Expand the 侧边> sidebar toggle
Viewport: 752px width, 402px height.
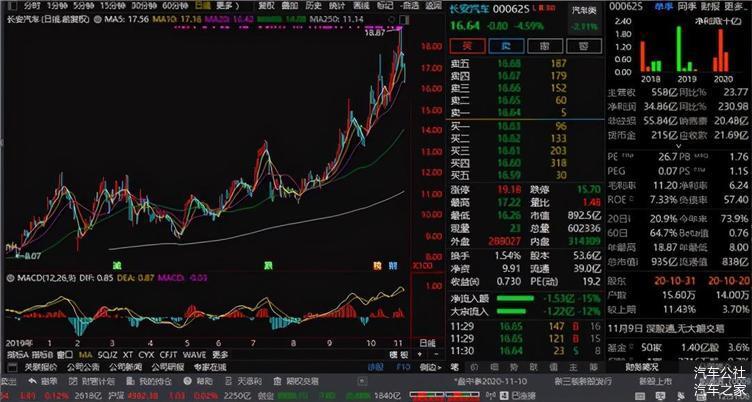coord(430,367)
